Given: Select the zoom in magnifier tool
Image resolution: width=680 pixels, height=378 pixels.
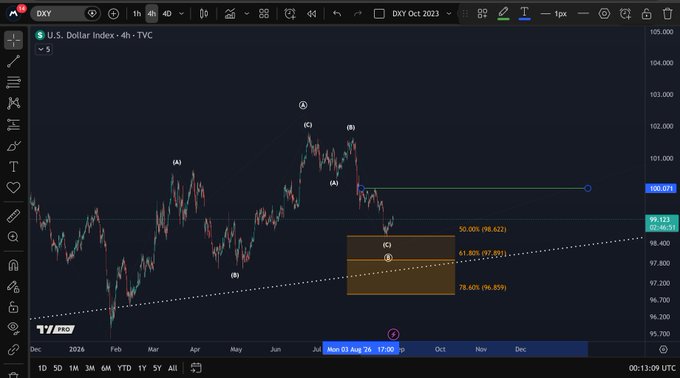Looking at the screenshot, I should click(x=13, y=237).
